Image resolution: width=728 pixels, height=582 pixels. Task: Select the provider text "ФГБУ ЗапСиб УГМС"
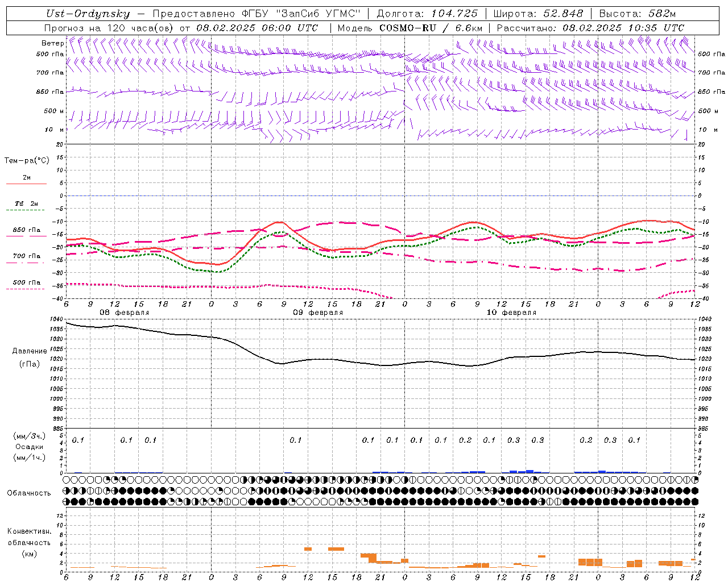coord(302,14)
